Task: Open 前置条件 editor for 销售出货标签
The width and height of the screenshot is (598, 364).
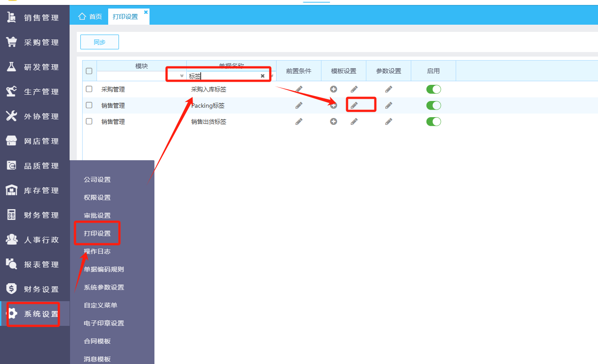Action: click(299, 122)
